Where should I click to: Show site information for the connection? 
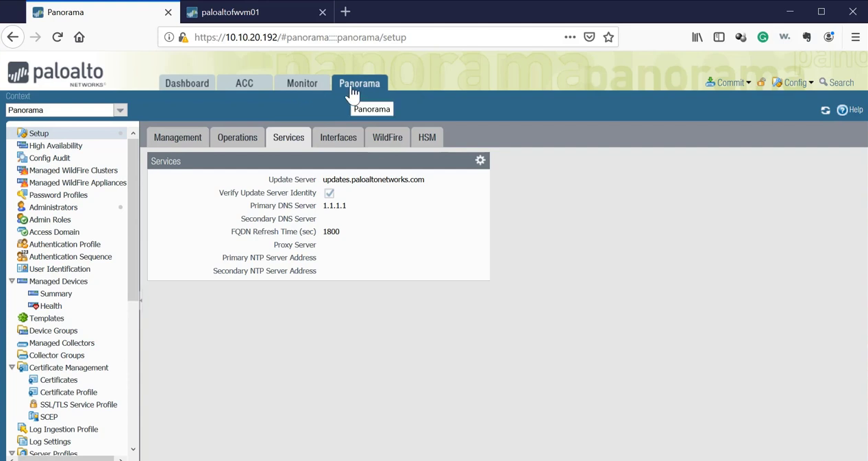point(169,37)
